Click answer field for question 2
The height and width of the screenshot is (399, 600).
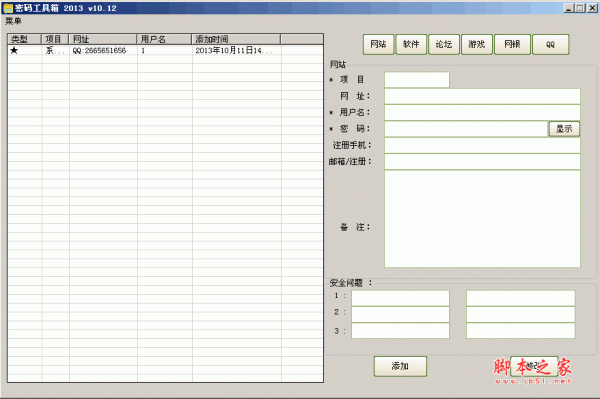point(520,314)
